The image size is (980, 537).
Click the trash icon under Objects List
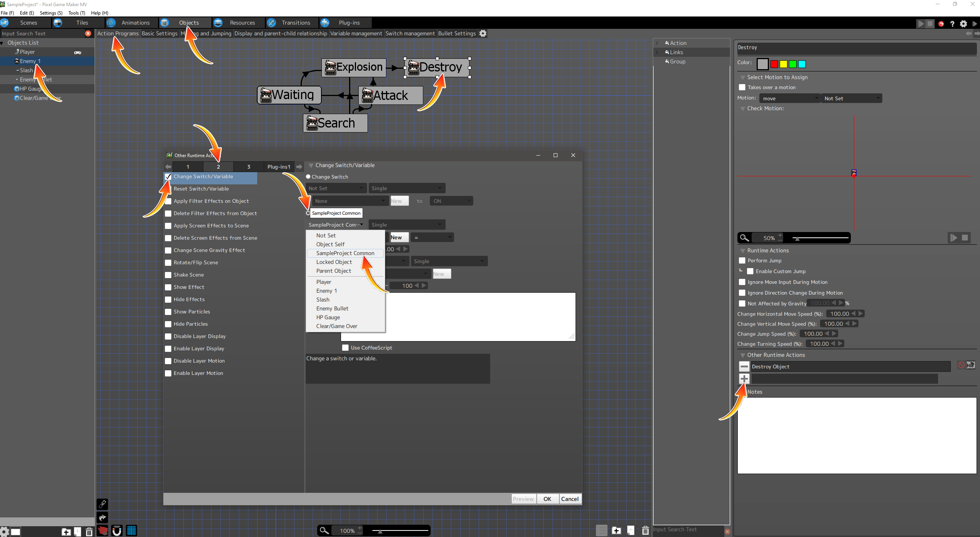click(89, 532)
